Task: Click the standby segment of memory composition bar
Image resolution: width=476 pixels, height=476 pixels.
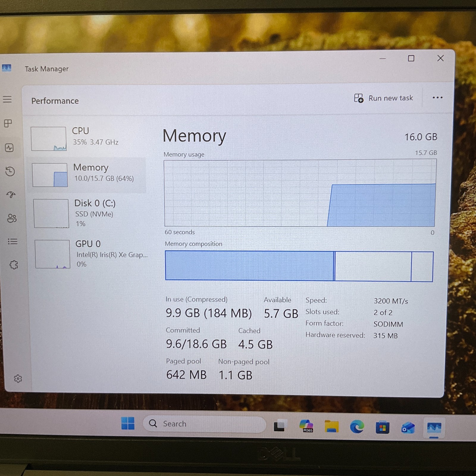Action: [x=373, y=267]
